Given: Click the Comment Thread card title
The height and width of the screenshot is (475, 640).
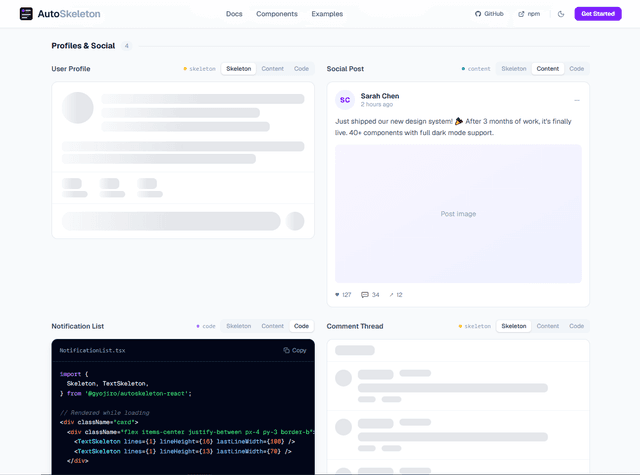Looking at the screenshot, I should click(355, 326).
